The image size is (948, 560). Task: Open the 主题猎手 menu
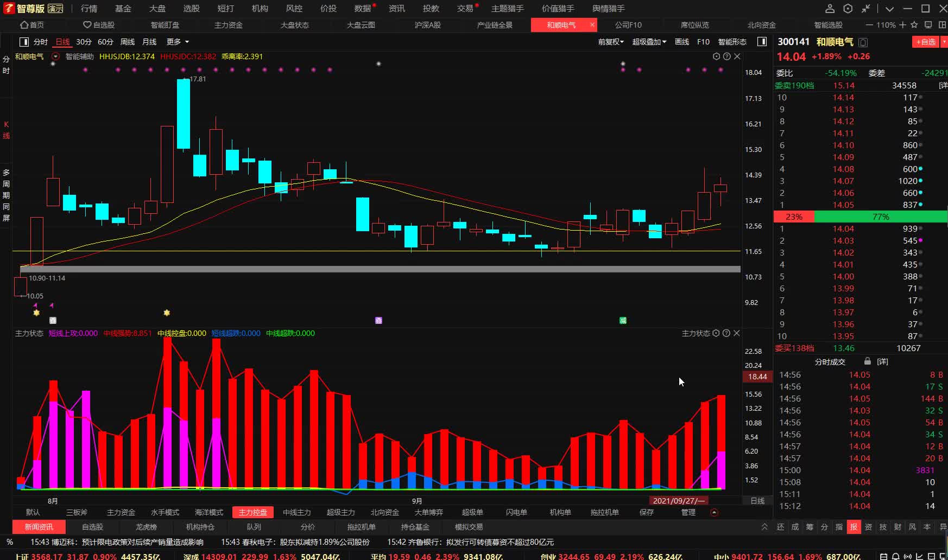[x=508, y=9]
